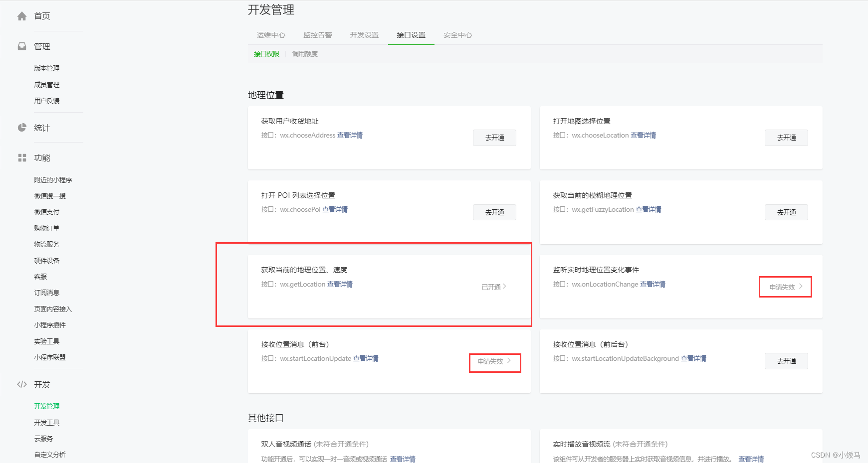Open 查看详情 link for wx.getLocation
868x463 pixels.
click(340, 284)
